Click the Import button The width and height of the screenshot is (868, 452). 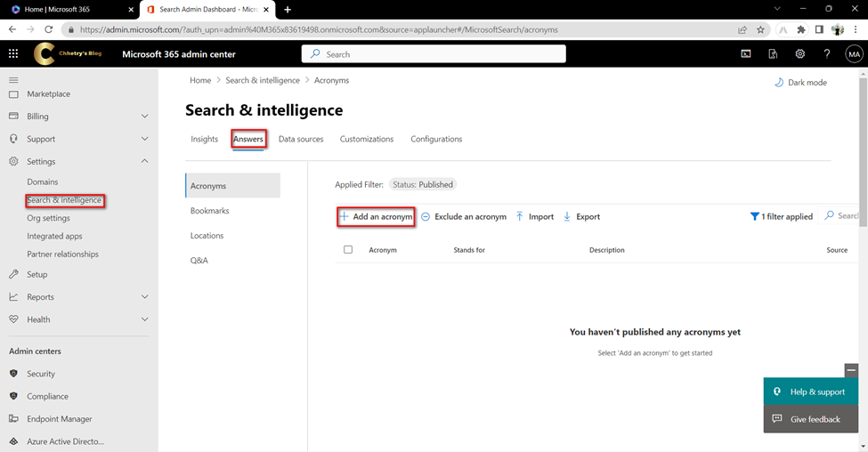pos(535,216)
